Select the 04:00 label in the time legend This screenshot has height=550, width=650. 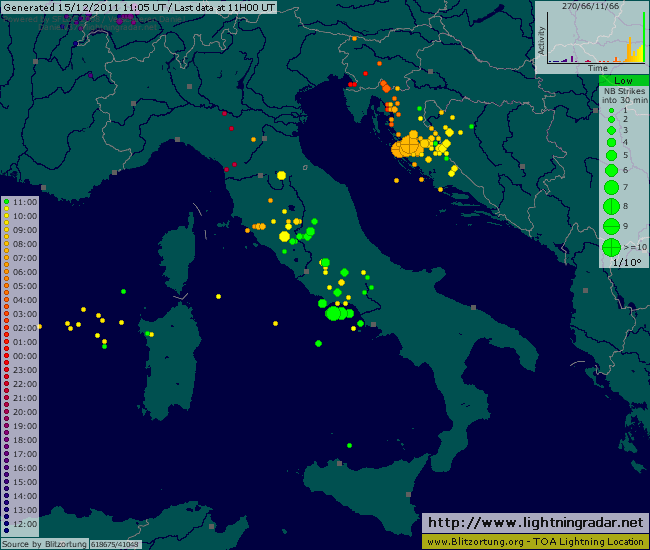click(25, 300)
